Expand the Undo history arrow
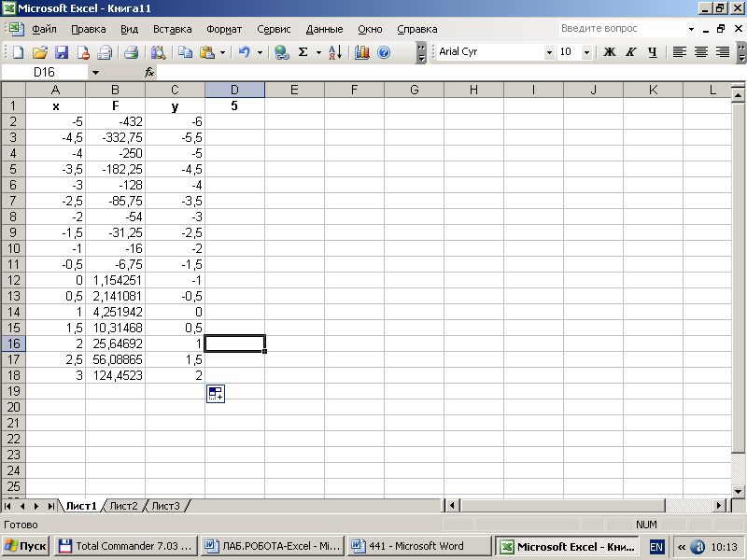The width and height of the screenshot is (747, 560). 260,52
